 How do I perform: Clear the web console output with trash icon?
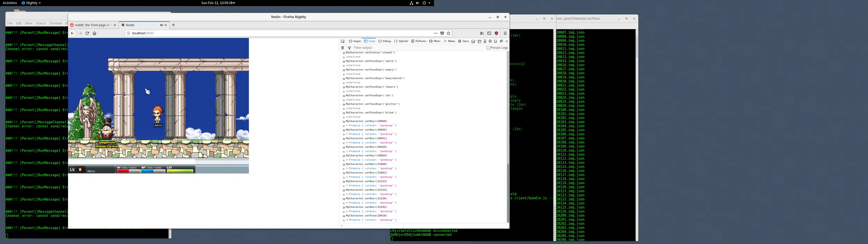(342, 48)
